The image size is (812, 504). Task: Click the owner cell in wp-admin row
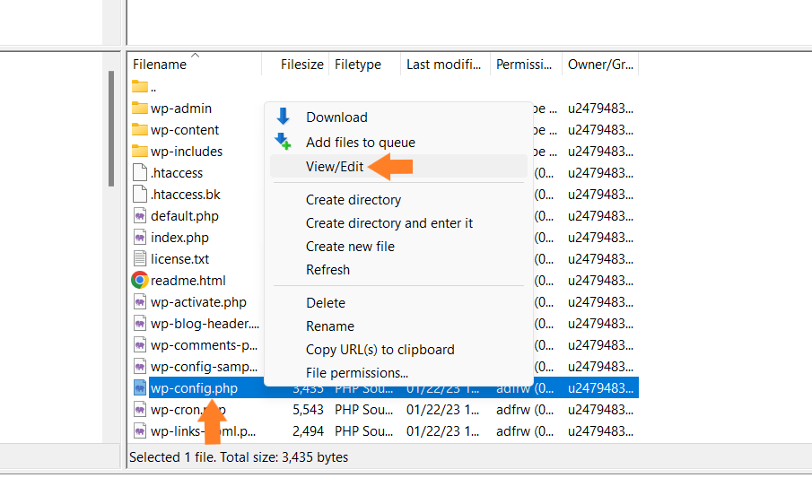(x=600, y=109)
